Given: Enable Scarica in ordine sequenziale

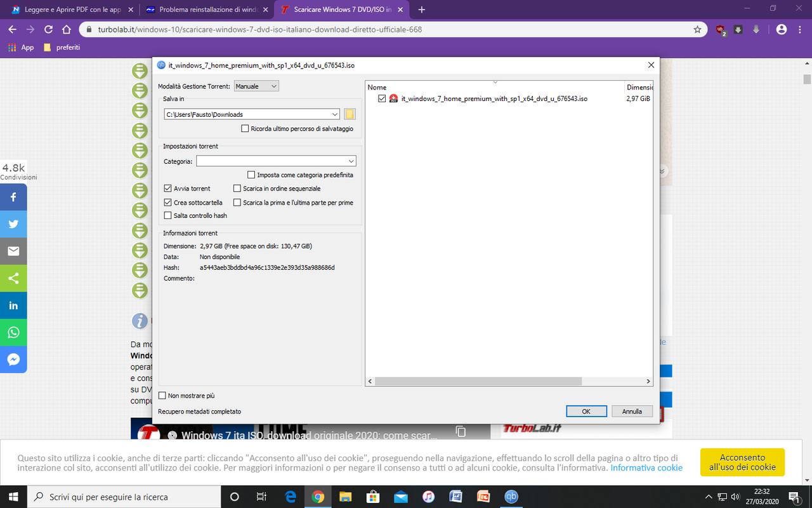Looking at the screenshot, I should point(237,189).
